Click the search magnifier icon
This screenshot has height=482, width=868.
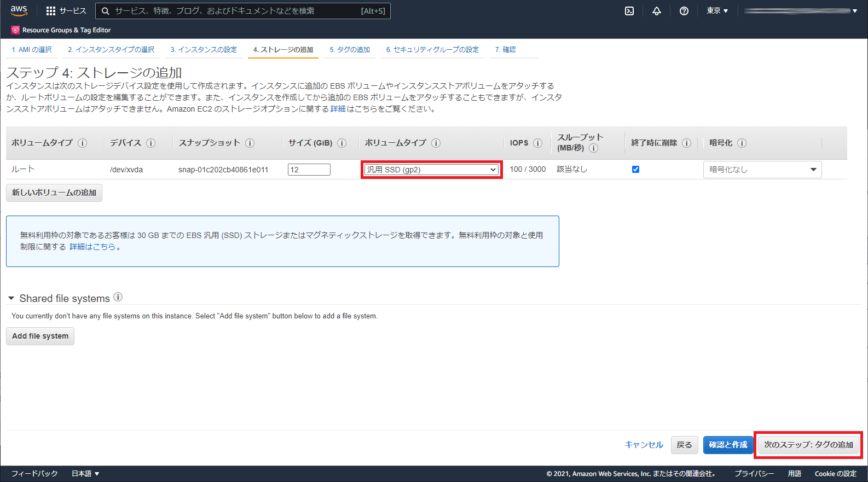pos(106,11)
